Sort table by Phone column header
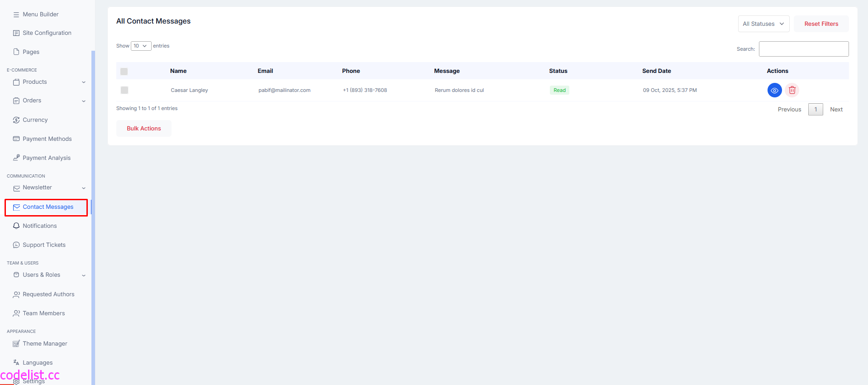 click(351, 71)
